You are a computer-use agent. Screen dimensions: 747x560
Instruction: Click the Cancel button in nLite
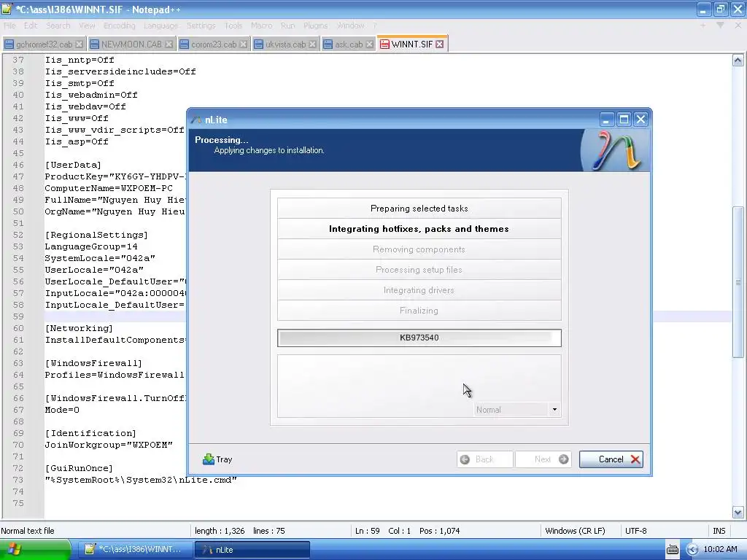[x=611, y=459]
